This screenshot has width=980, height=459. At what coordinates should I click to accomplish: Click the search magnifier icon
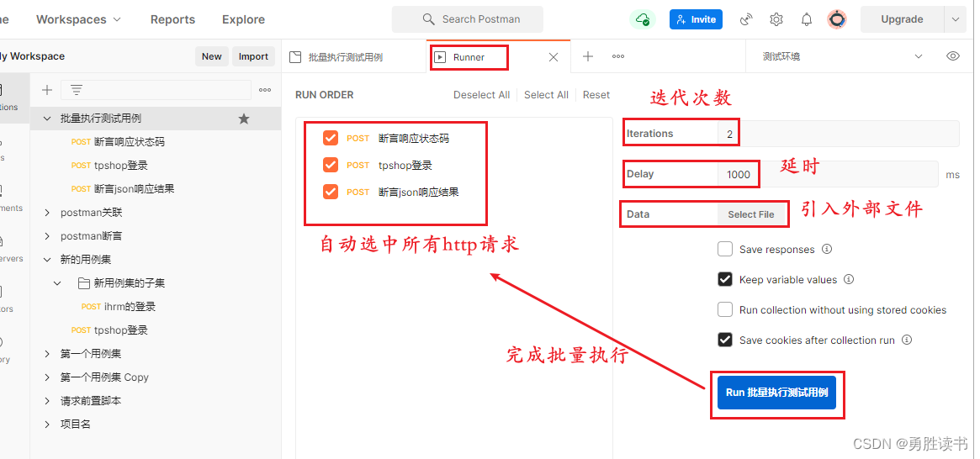(x=429, y=19)
